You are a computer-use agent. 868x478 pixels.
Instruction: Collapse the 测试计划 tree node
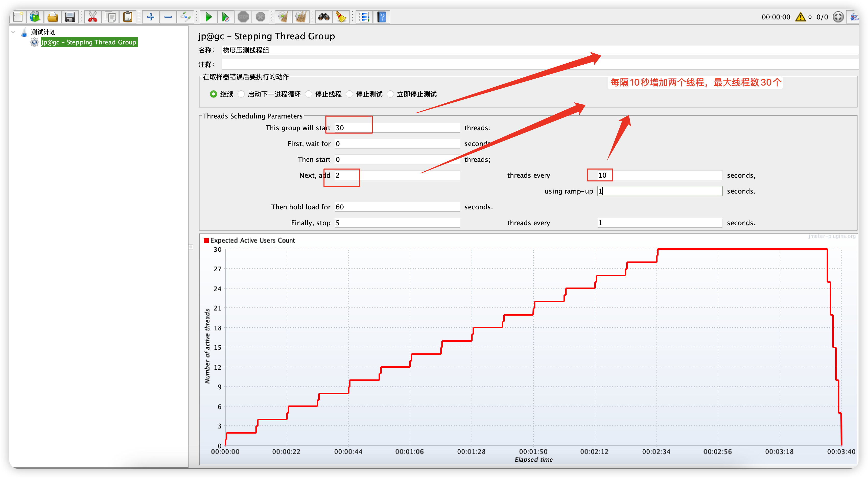point(14,32)
